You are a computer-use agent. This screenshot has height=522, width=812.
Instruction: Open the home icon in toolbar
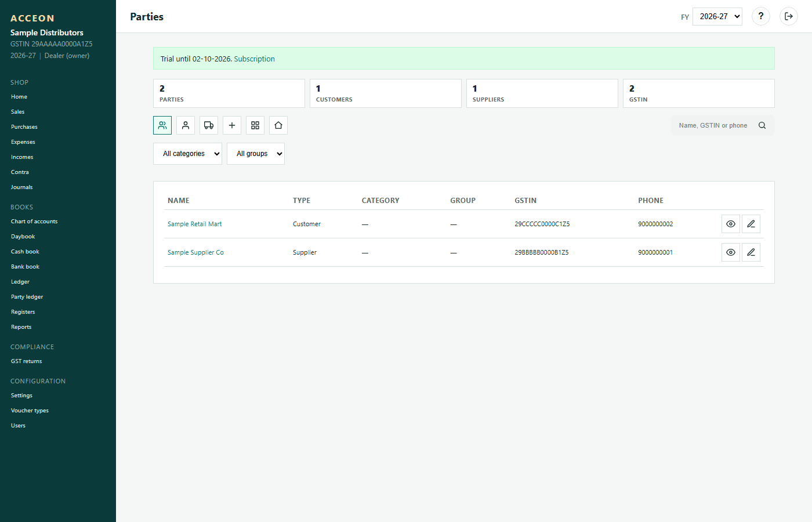click(x=278, y=125)
